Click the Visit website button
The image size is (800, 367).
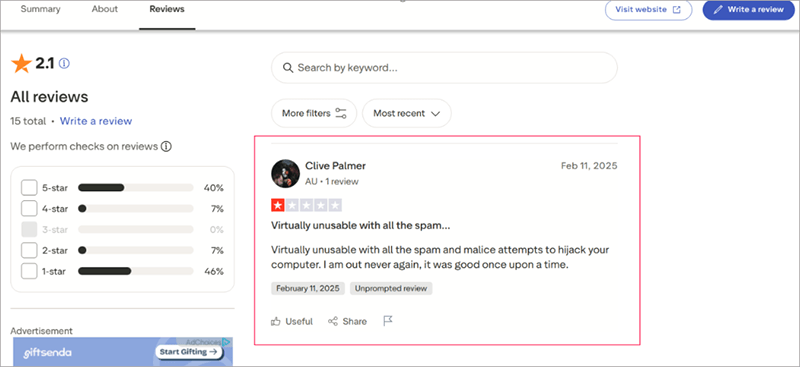648,10
